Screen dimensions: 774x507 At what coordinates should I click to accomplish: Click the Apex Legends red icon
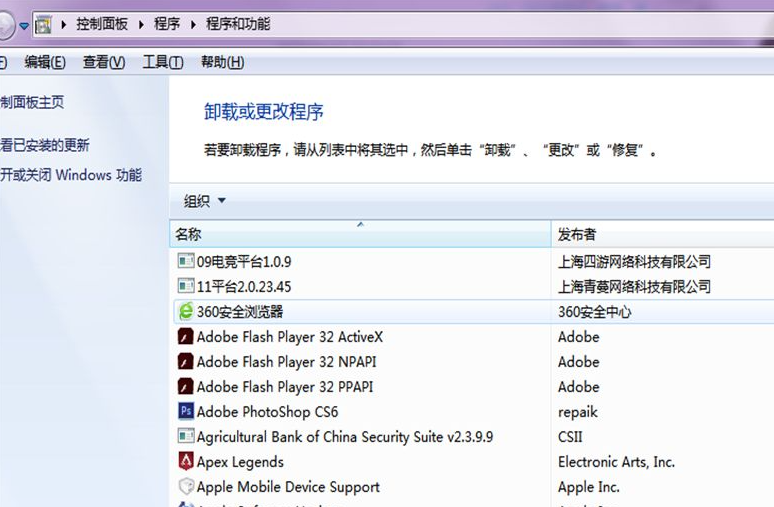click(186, 461)
